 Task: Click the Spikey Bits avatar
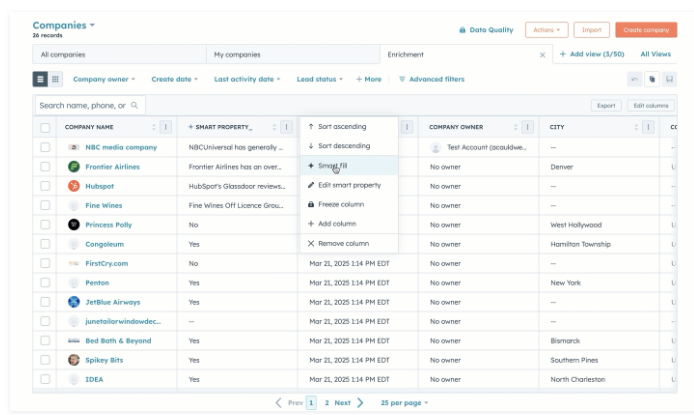click(73, 360)
